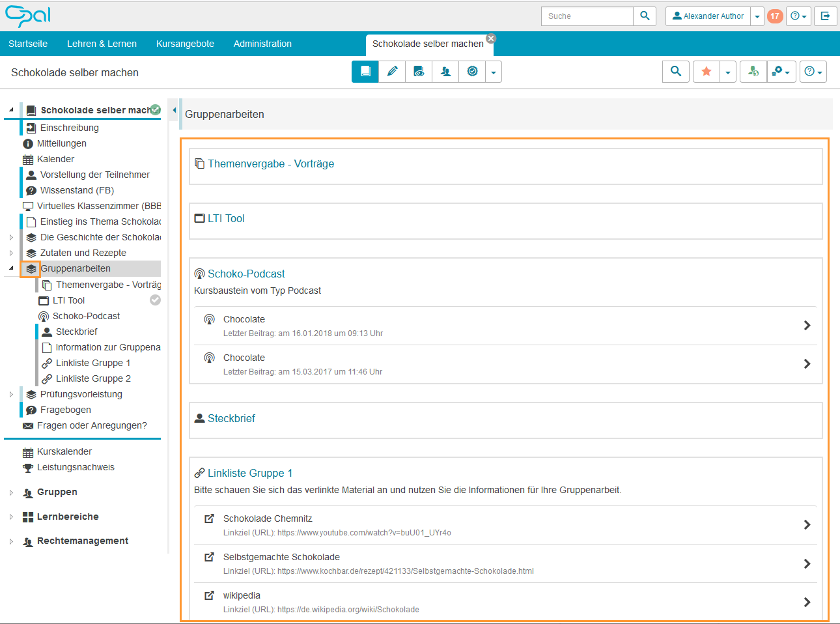The height and width of the screenshot is (624, 840).
Task: Click the preview eye icon in toolbar
Action: [x=419, y=72]
